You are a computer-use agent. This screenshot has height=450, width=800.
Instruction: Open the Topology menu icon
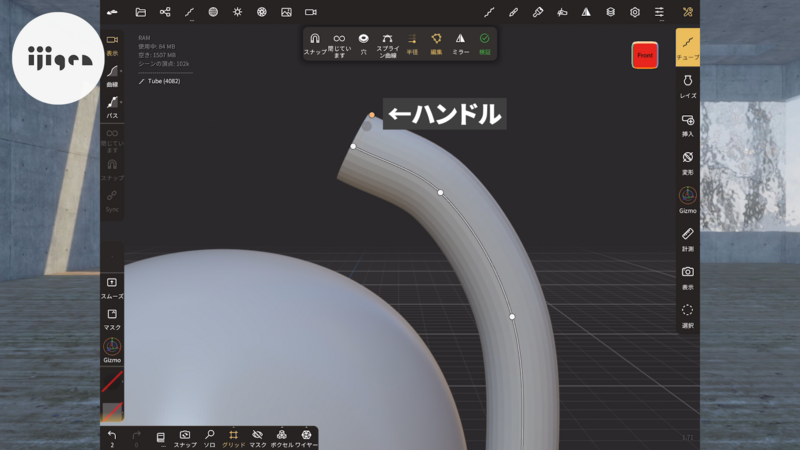coord(189,12)
